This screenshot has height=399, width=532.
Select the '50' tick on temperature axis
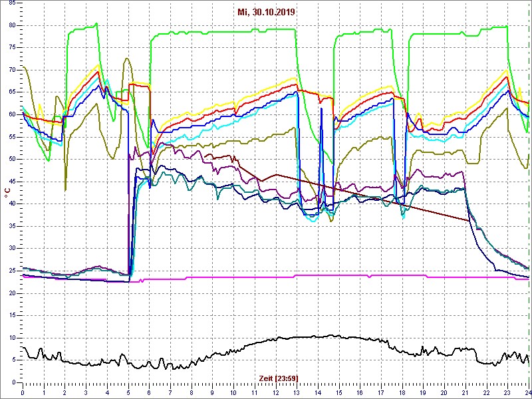12,159
